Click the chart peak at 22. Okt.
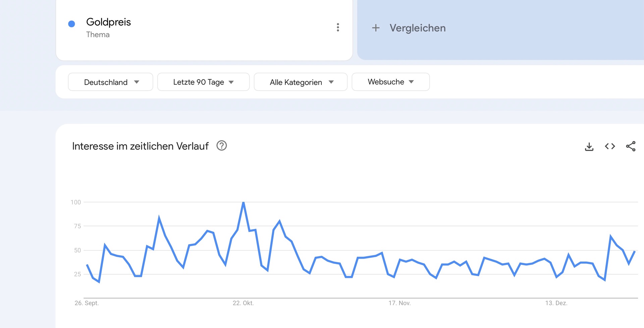644x328 pixels. (x=244, y=202)
